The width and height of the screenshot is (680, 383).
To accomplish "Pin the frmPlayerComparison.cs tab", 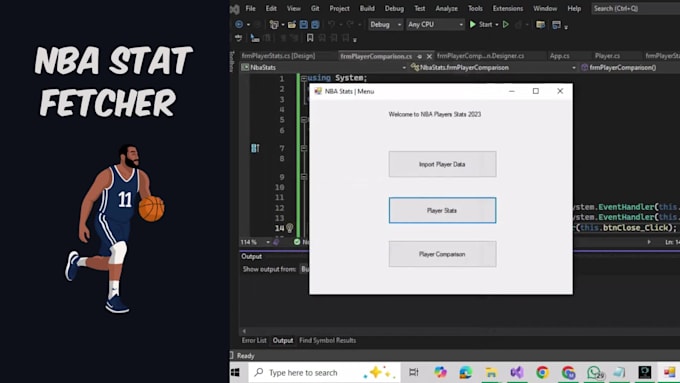I will tap(419, 56).
